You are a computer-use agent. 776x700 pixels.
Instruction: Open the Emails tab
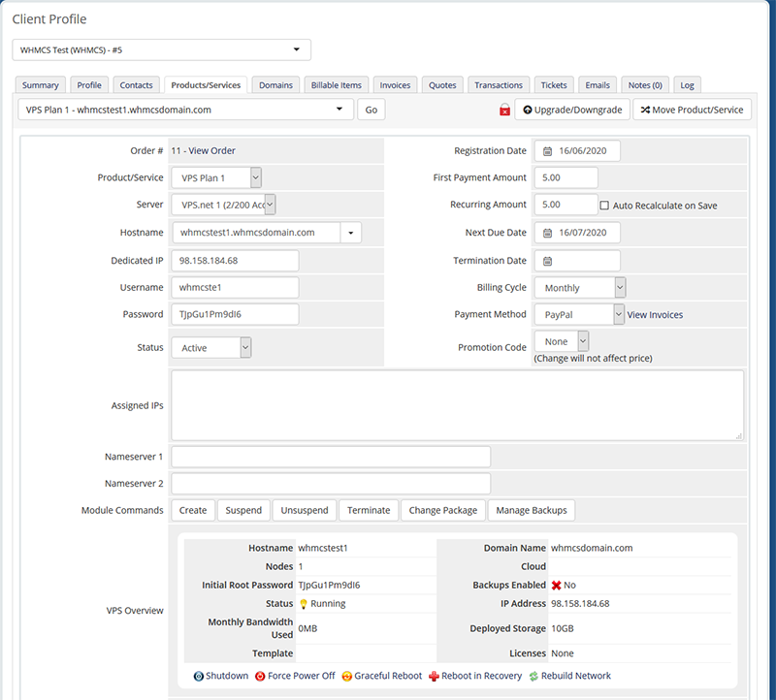(598, 85)
